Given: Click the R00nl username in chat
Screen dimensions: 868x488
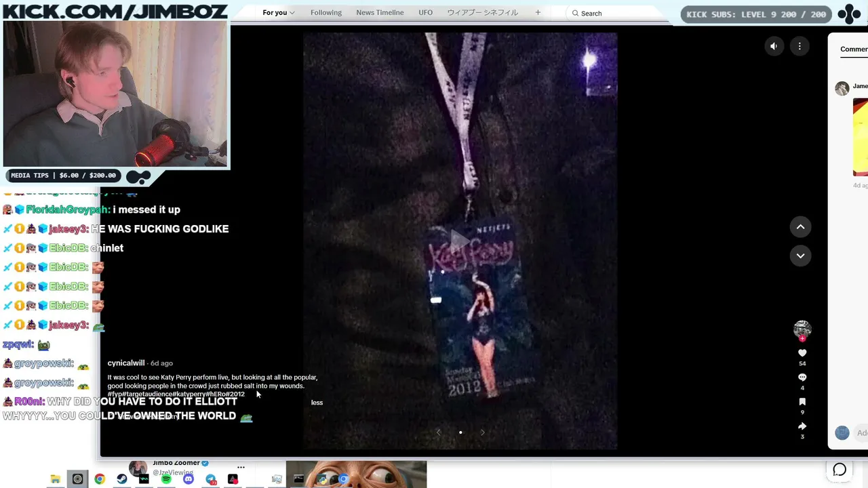Looking at the screenshot, I should (x=29, y=401).
